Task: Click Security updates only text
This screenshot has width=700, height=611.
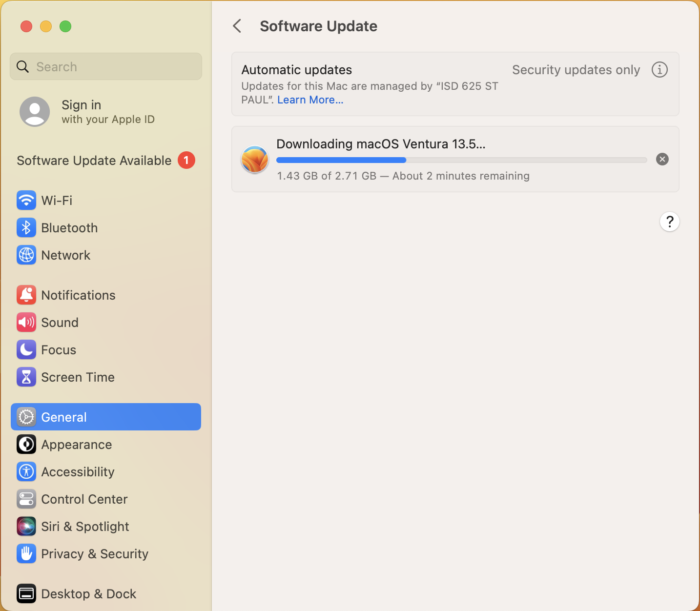Action: click(x=576, y=70)
